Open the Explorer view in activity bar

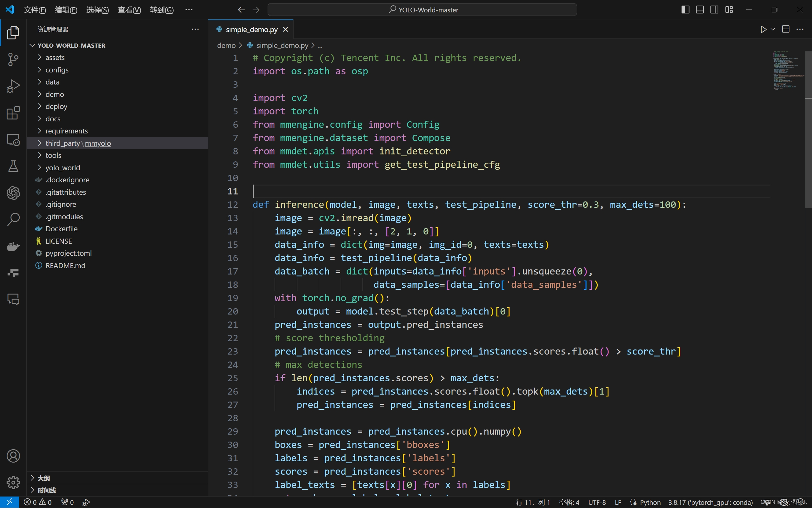[x=13, y=33]
